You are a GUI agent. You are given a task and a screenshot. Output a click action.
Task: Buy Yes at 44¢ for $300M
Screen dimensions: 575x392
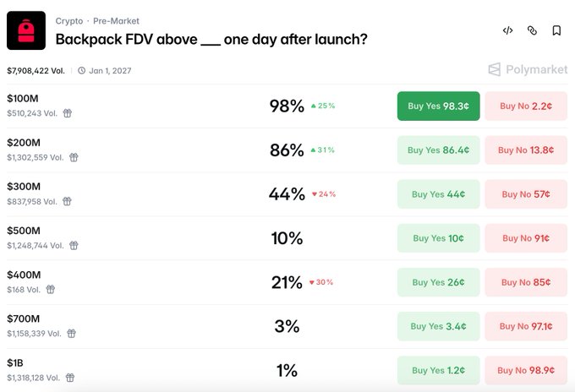pyautogui.click(x=438, y=194)
